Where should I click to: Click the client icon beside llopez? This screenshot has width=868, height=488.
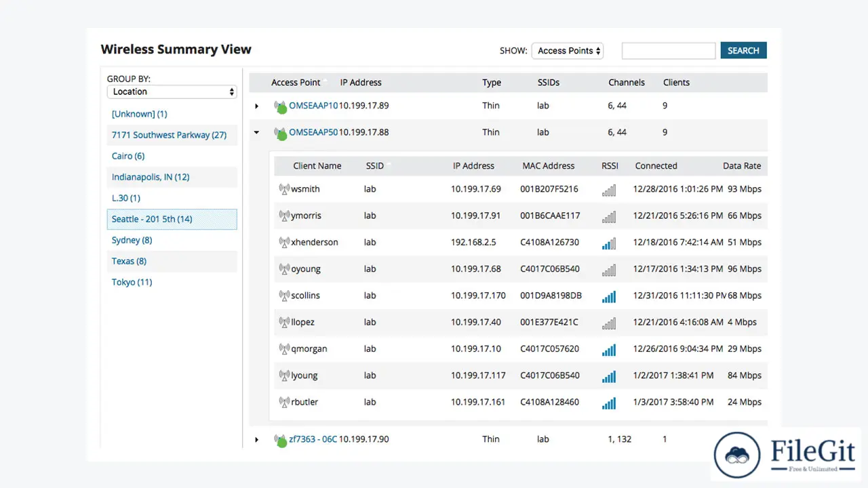pos(284,322)
